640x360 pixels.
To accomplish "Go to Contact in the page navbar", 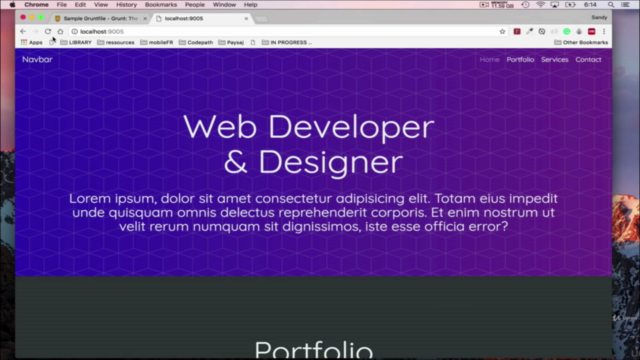I will click(x=588, y=60).
